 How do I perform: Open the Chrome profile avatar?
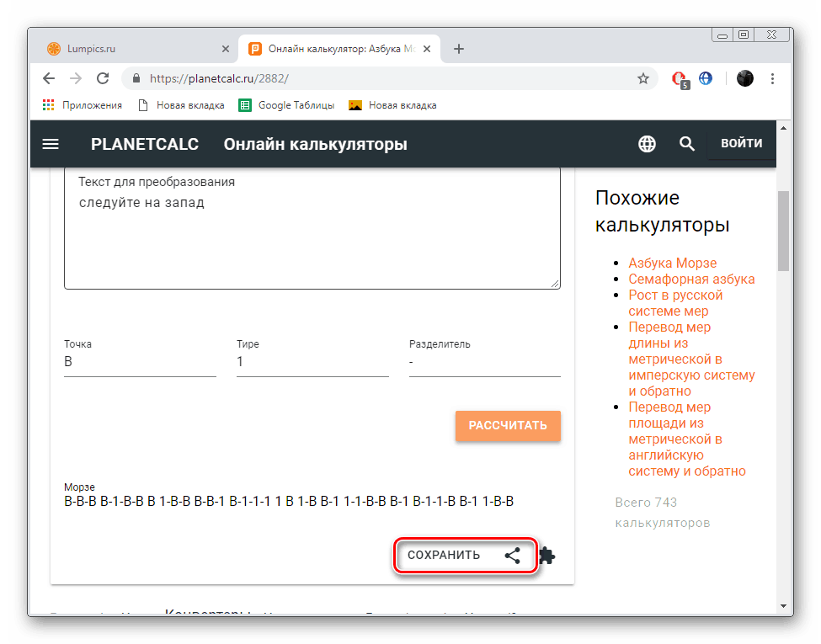pyautogui.click(x=744, y=78)
